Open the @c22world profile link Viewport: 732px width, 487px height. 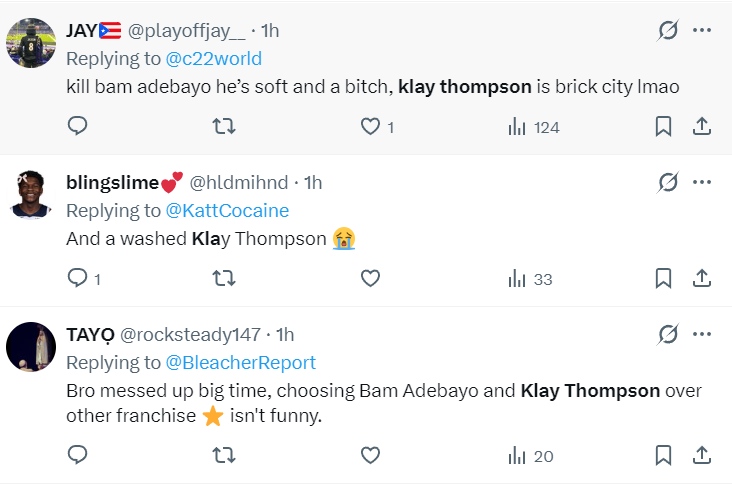click(213, 59)
